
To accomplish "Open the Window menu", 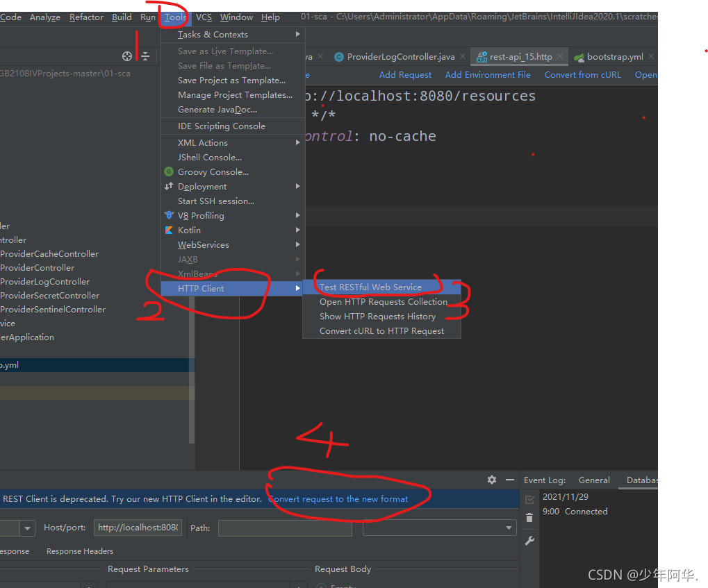I will click(x=236, y=17).
